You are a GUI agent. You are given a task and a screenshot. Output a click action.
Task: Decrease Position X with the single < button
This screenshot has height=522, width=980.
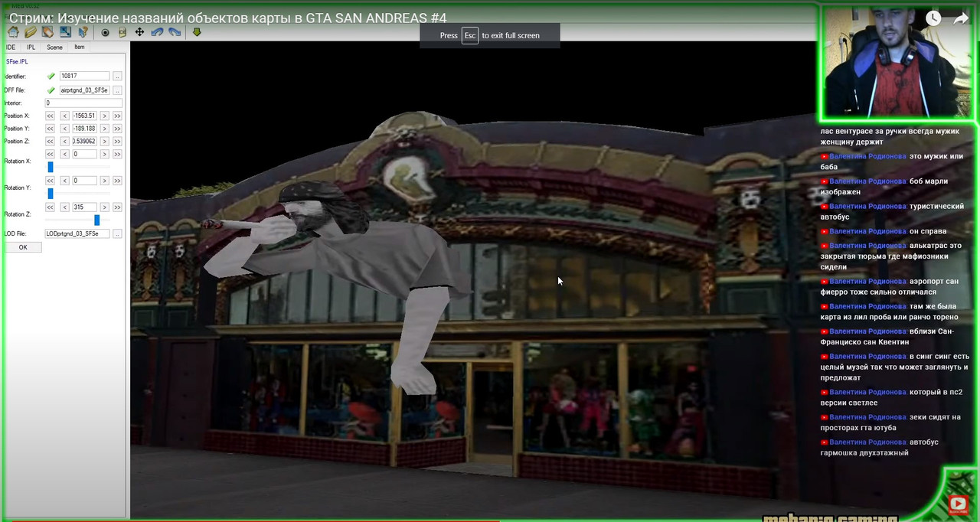tap(64, 116)
